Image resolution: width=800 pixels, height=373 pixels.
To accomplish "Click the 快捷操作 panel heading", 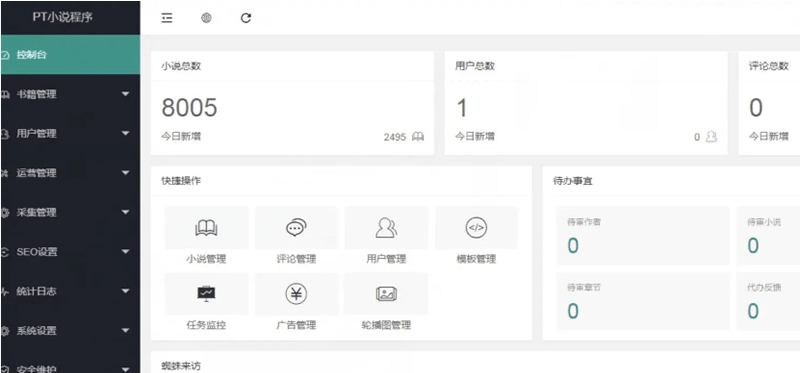I will (x=181, y=181).
